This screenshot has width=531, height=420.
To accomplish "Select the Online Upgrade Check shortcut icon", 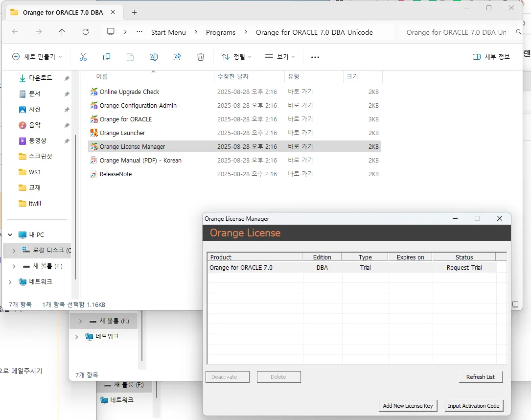I will [x=94, y=92].
